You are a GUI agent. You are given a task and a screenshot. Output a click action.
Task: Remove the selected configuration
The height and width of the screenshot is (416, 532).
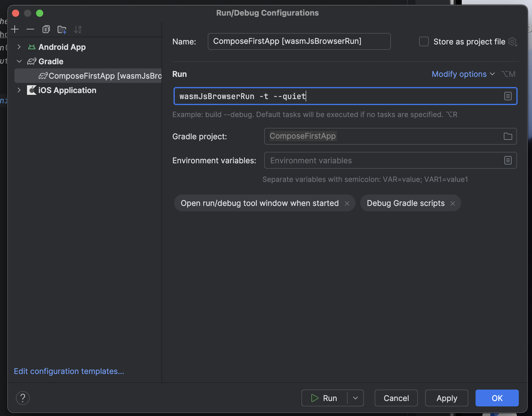click(x=30, y=29)
